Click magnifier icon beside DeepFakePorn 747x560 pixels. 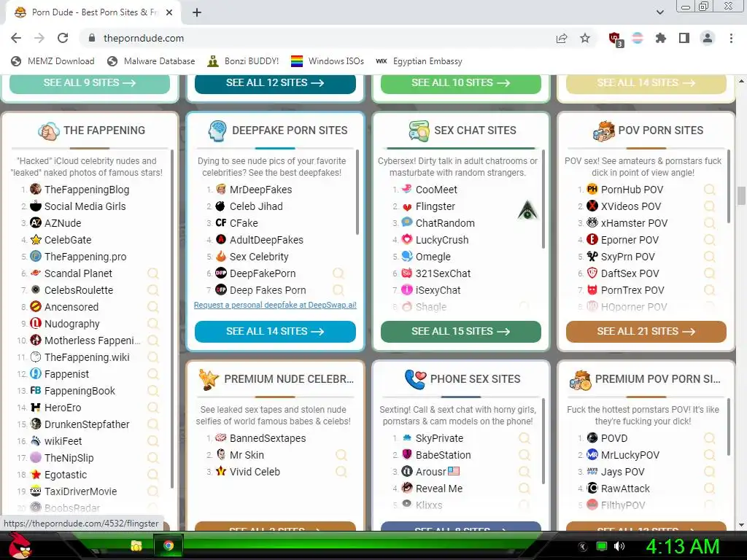click(x=338, y=273)
